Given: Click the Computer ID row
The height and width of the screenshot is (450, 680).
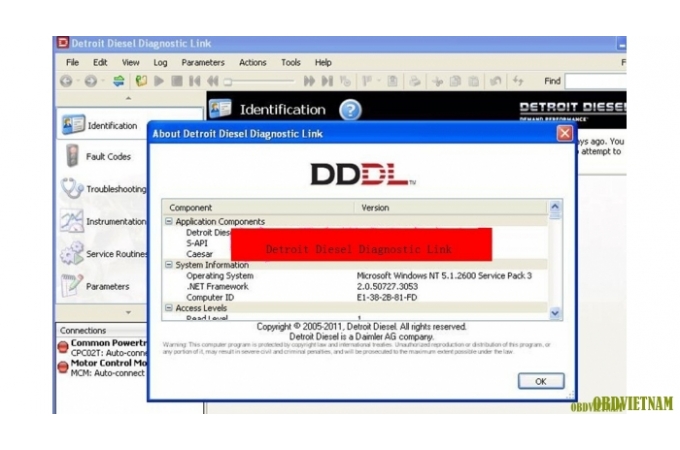Looking at the screenshot, I should pos(355,297).
